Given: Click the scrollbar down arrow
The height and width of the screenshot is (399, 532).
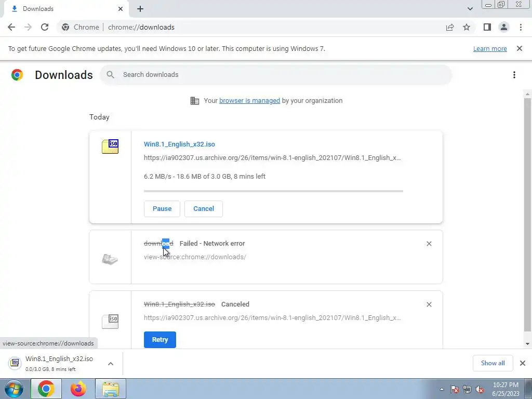Looking at the screenshot, I should click(527, 344).
